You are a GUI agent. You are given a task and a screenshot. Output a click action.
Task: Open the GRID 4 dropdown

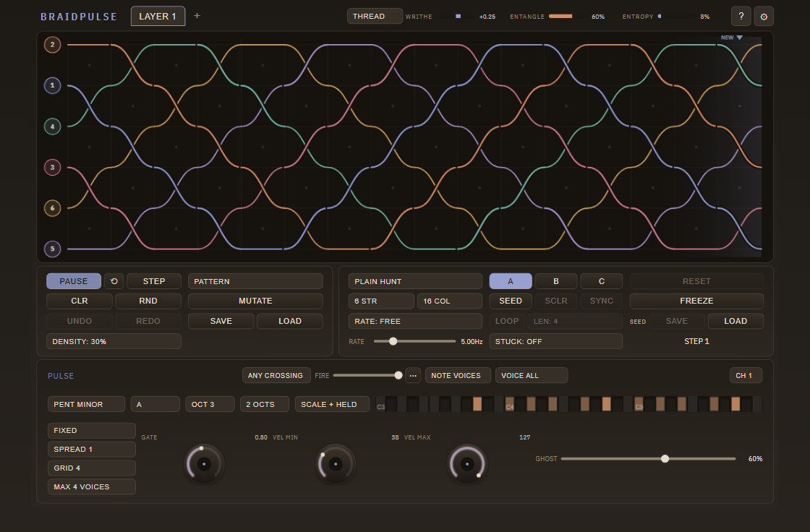[91, 468]
